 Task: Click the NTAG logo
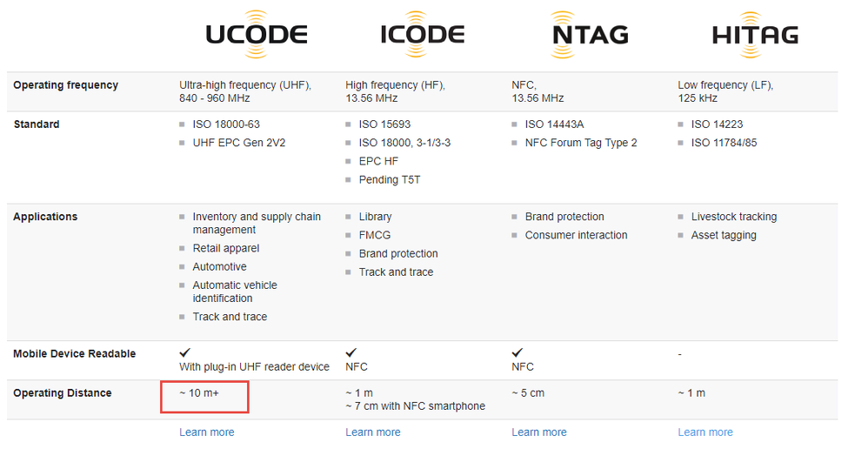click(590, 34)
